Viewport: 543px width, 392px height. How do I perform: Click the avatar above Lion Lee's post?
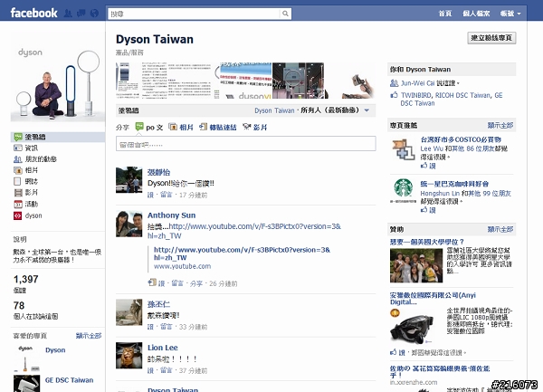coord(129,312)
